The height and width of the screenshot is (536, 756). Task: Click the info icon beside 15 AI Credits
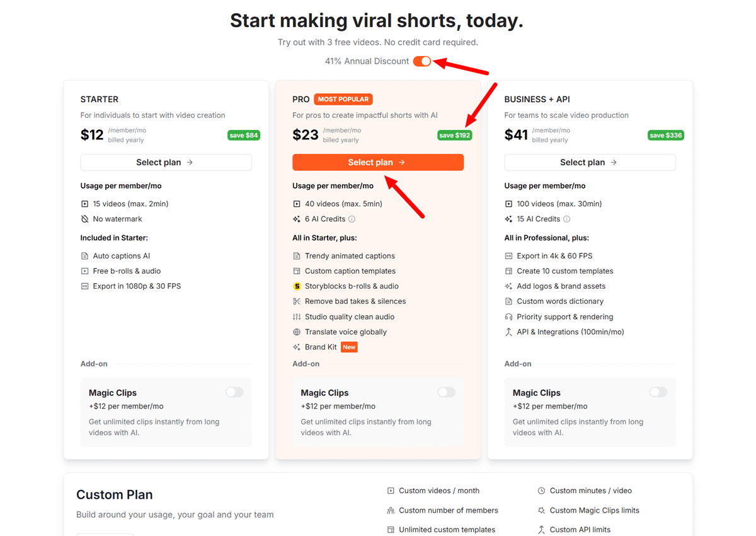[567, 219]
